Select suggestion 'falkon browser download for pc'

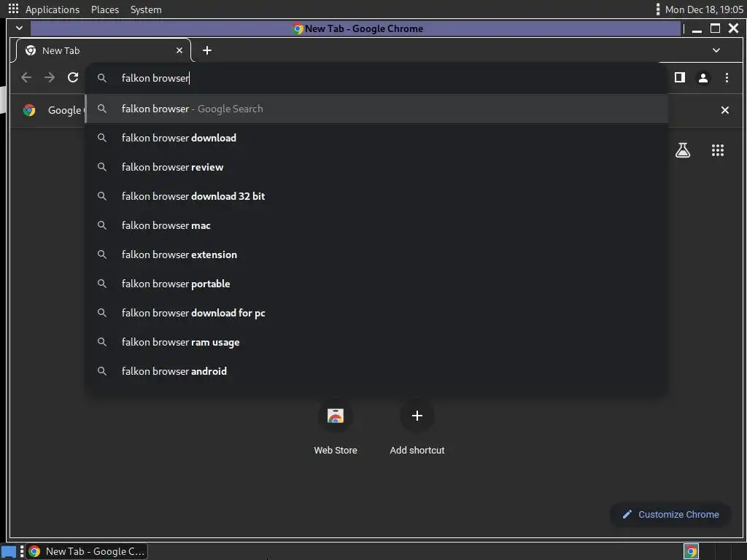[376, 313]
